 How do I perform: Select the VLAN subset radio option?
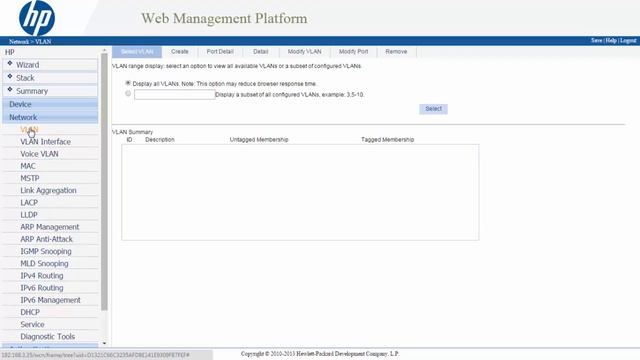click(x=128, y=93)
